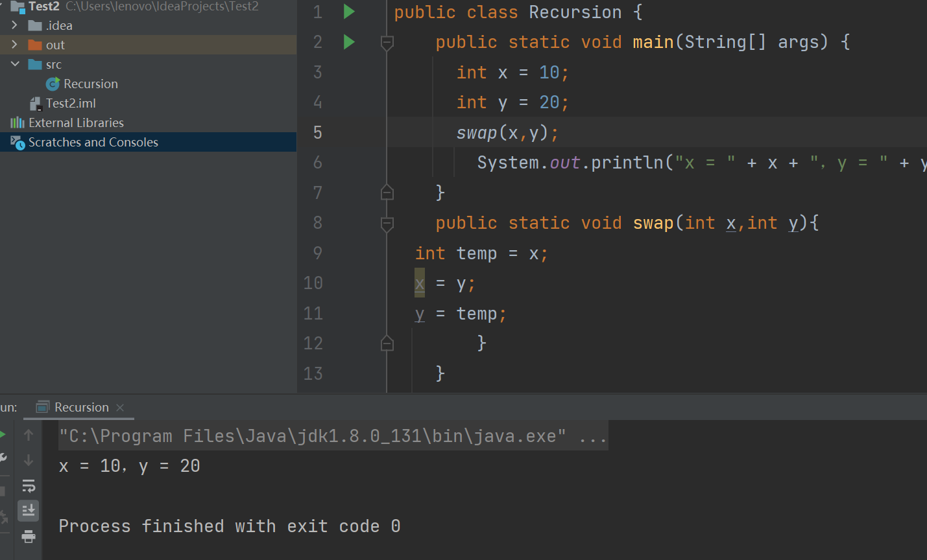The width and height of the screenshot is (927, 560).
Task: Collapse the src folder
Action: click(x=15, y=64)
